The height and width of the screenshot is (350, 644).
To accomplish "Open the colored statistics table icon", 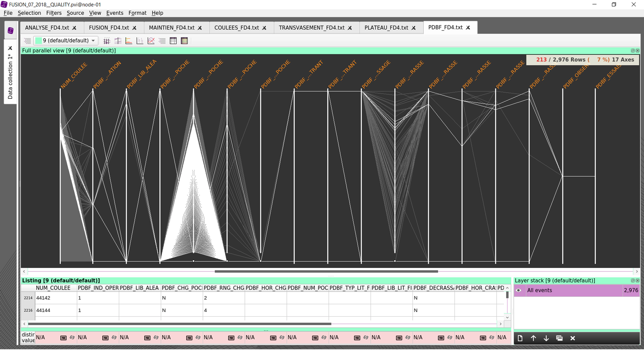I will tap(184, 41).
